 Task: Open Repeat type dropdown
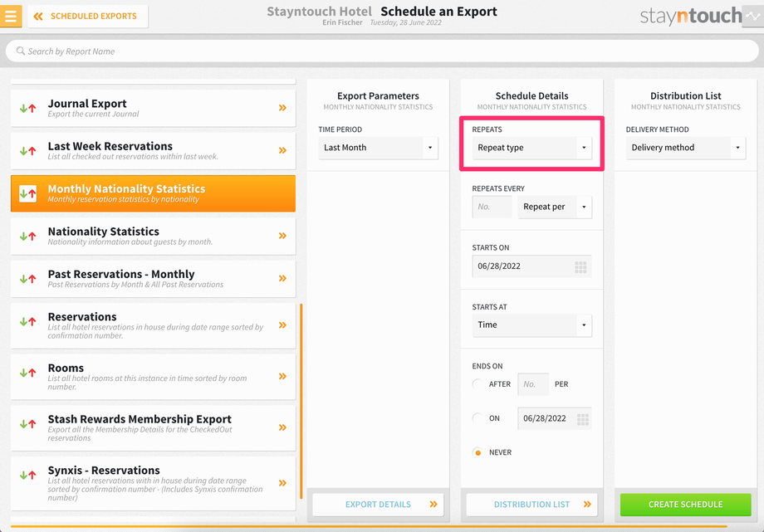click(532, 148)
